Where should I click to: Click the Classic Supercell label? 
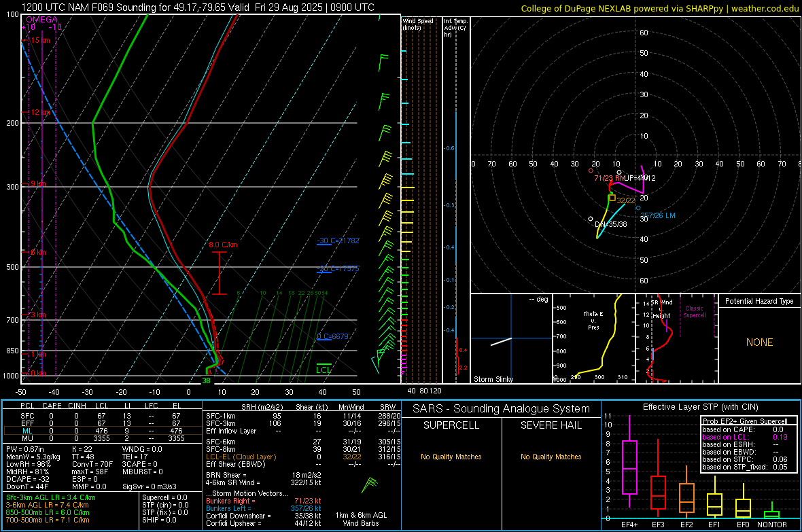695,312
